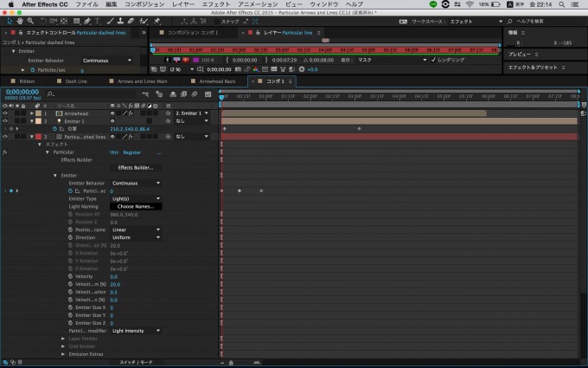Toggle stopwatch for Emitter Size X
The width and height of the screenshot is (588, 368).
[x=72, y=307]
